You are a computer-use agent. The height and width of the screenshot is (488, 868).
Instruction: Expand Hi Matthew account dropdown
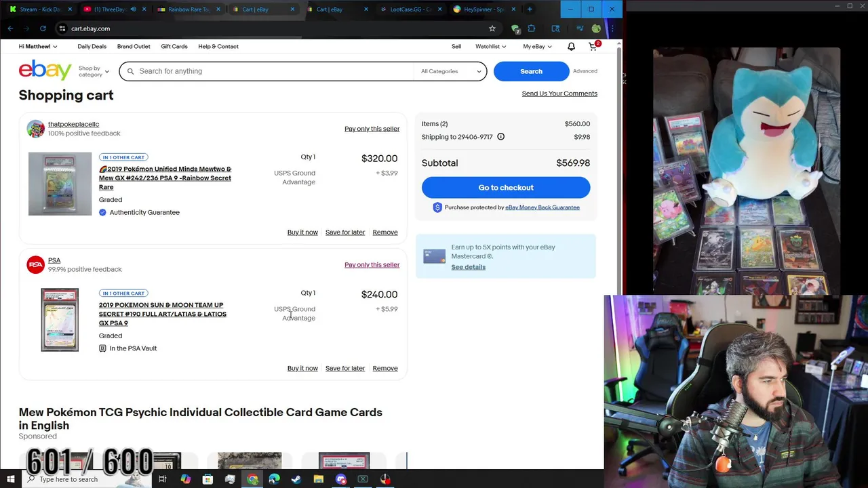[x=38, y=47]
